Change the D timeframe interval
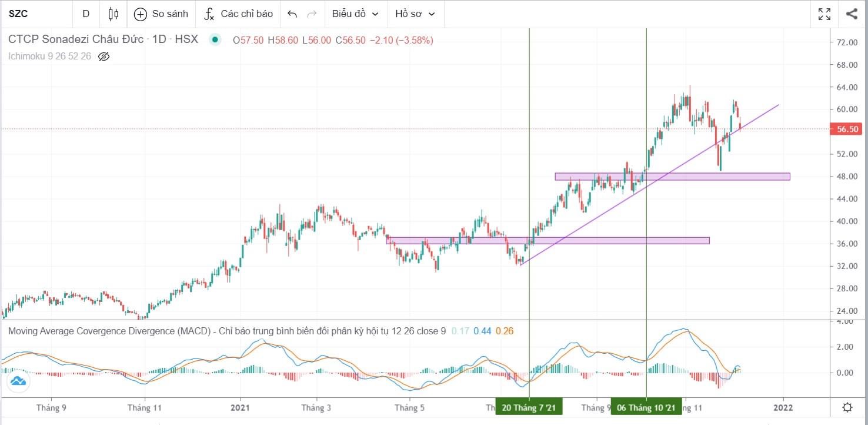This screenshot has height=425, width=868. (86, 14)
